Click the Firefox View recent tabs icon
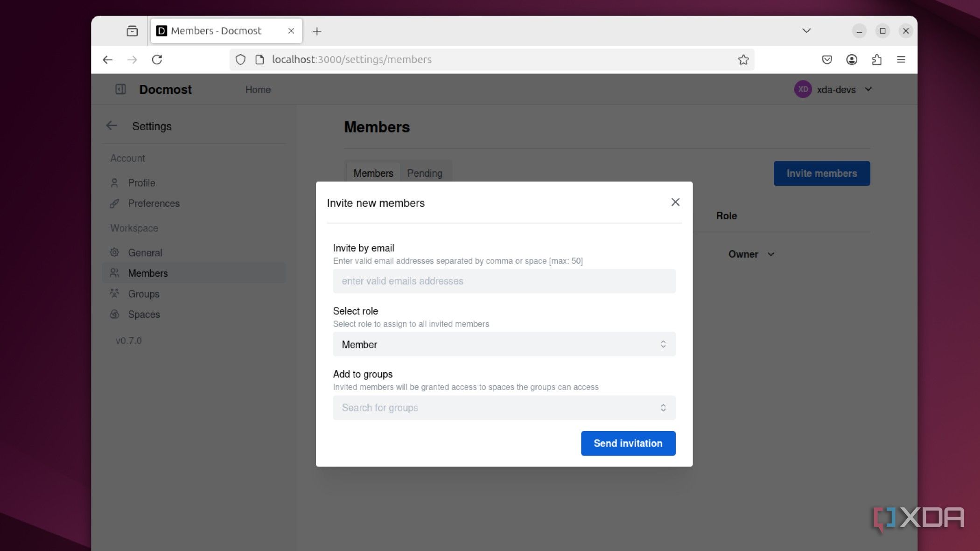Viewport: 980px width, 551px height. (x=132, y=31)
